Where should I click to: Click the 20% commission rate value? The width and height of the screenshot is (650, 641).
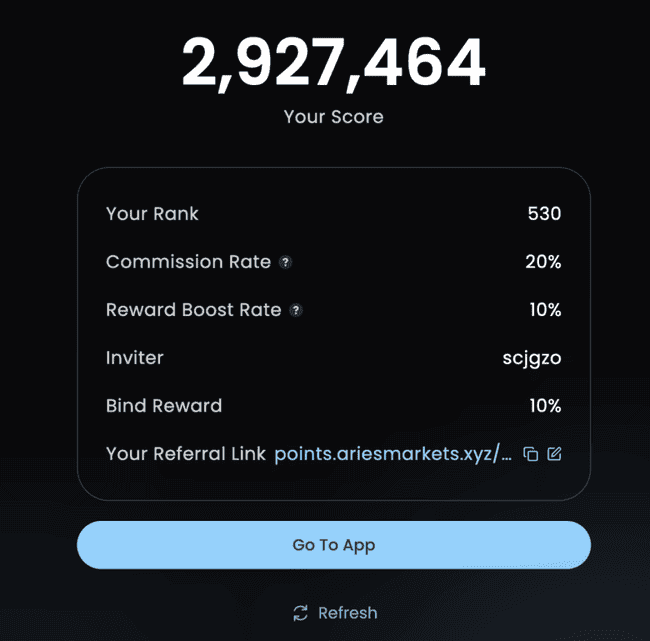coord(545,262)
